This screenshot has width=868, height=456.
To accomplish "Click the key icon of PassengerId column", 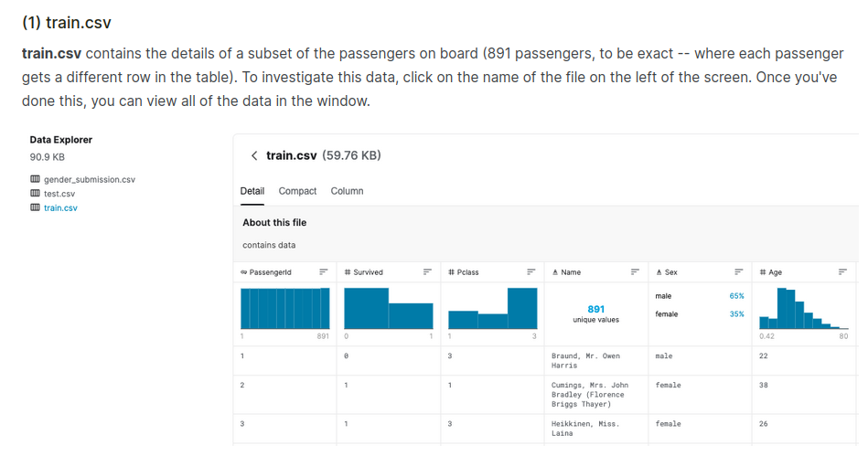I will (x=243, y=272).
